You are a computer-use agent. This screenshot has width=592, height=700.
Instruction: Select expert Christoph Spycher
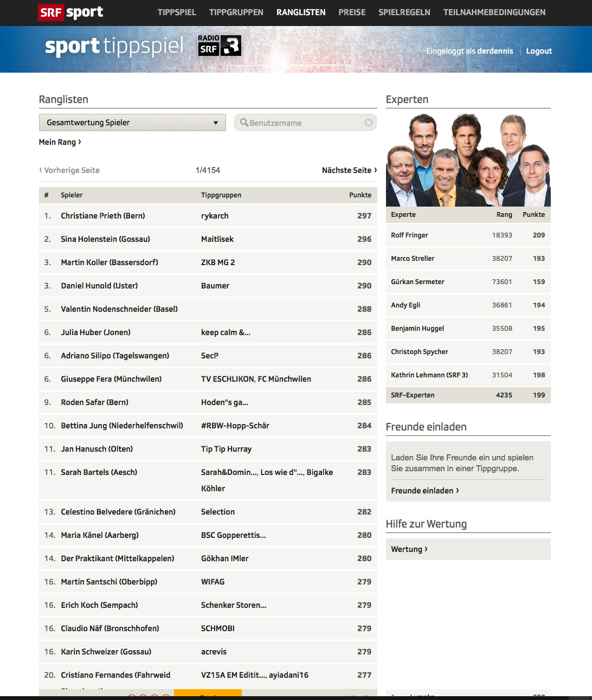(420, 352)
